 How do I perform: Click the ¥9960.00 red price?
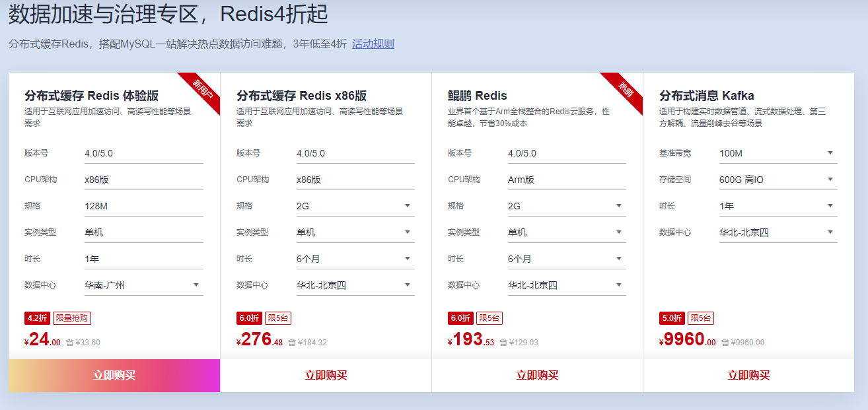click(688, 340)
